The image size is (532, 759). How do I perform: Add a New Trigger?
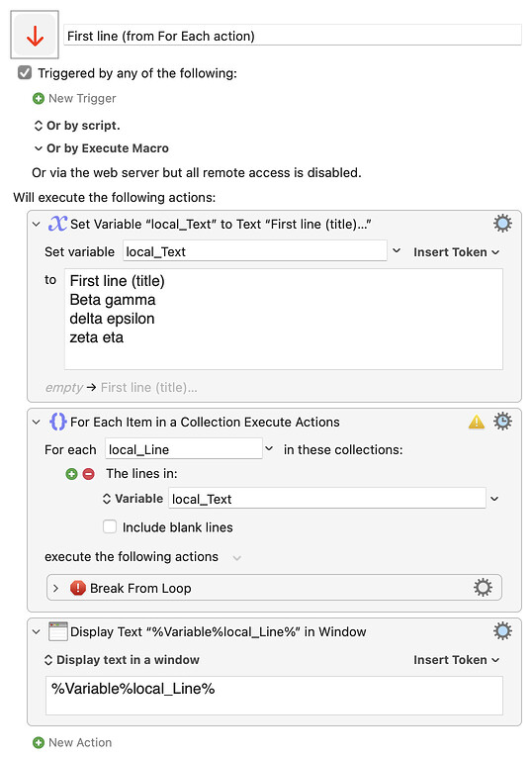82,98
